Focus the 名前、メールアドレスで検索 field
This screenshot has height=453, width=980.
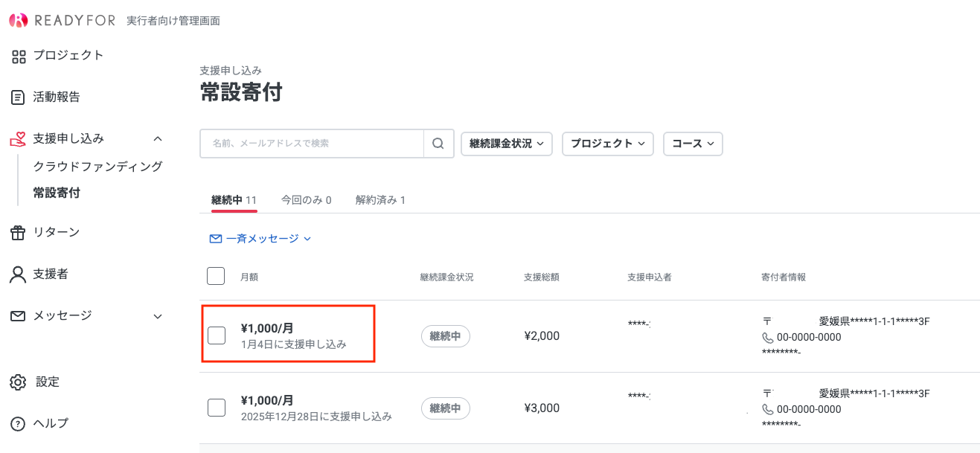click(x=312, y=144)
